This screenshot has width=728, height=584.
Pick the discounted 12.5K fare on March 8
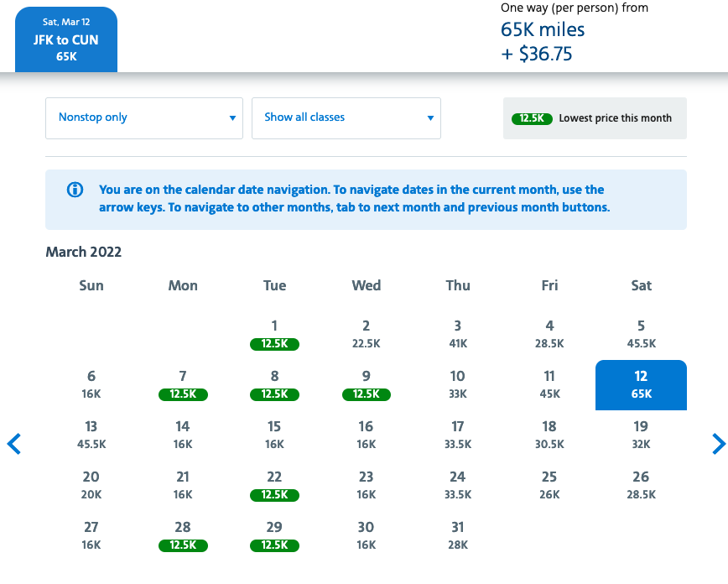click(x=274, y=385)
